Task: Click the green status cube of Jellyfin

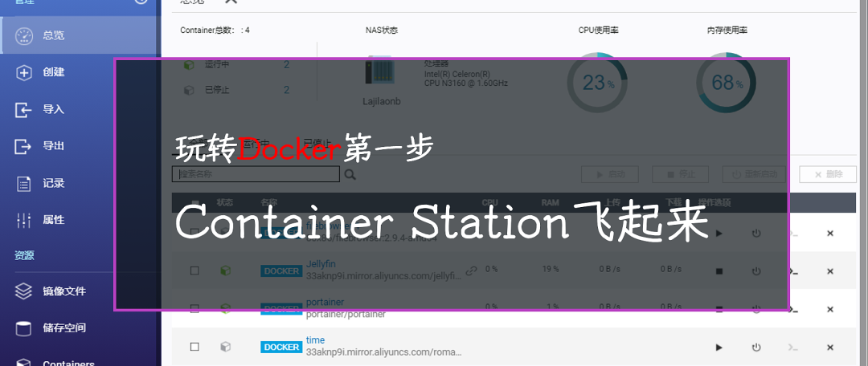Action: point(225,271)
